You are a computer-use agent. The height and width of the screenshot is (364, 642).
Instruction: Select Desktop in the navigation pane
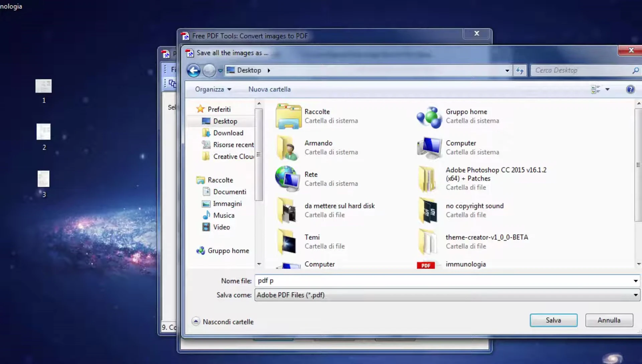click(225, 121)
